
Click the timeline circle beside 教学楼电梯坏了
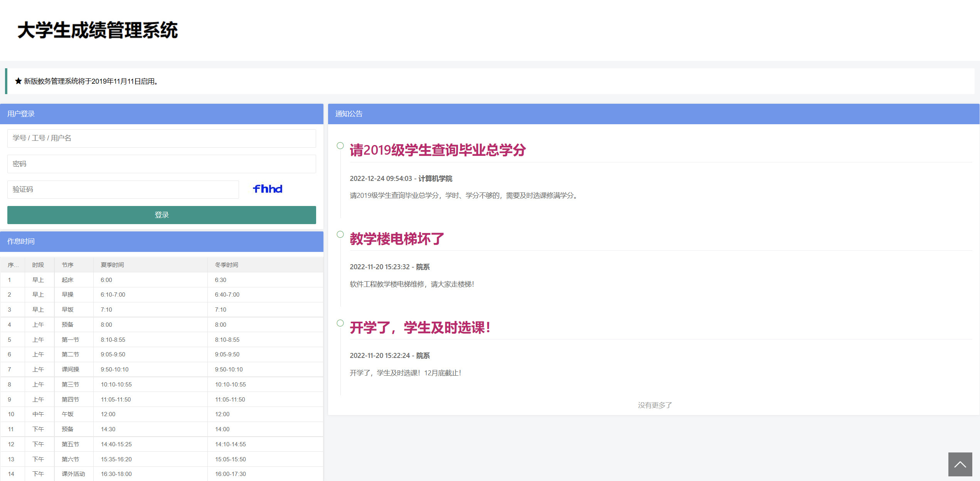(340, 235)
